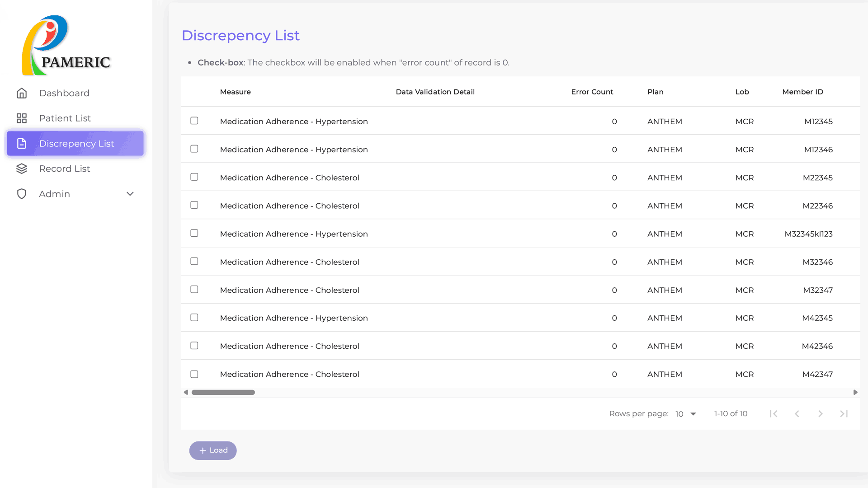This screenshot has width=868, height=488.
Task: Tick the checkbox for member M42347
Action: (x=194, y=374)
